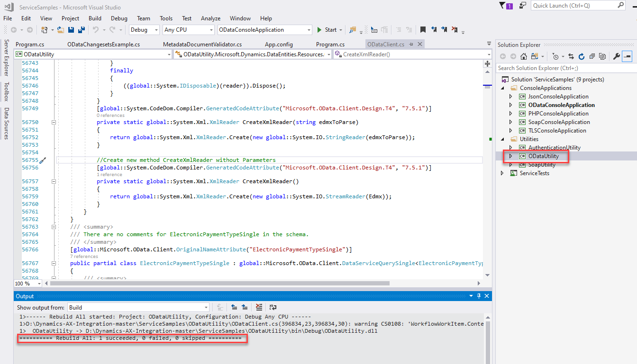
Task: Open the ODataUtility project navigation dropdown
Action: 93,54
